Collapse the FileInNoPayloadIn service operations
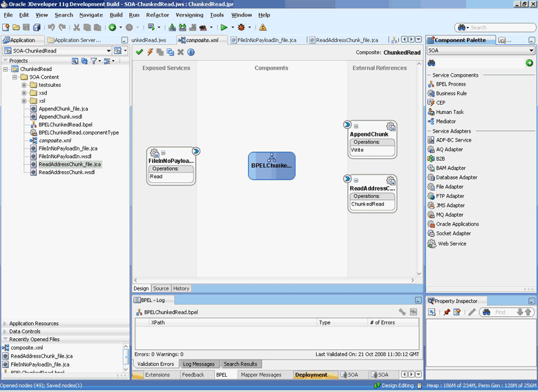538x392 pixels. pyautogui.click(x=163, y=153)
